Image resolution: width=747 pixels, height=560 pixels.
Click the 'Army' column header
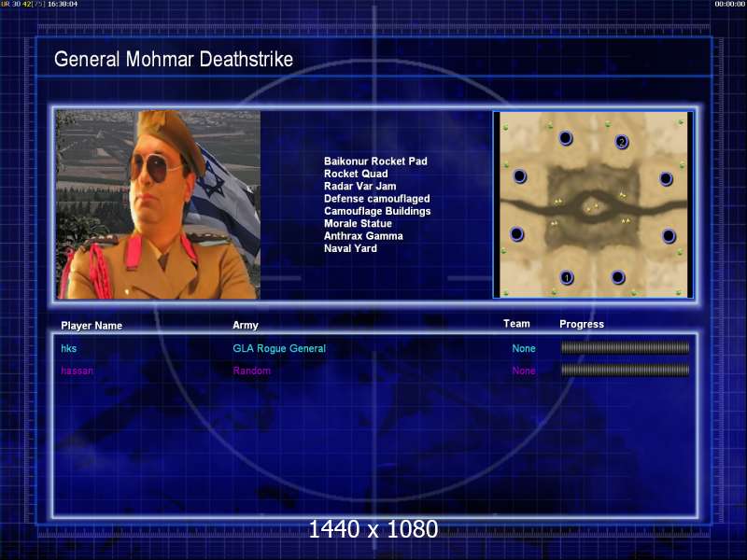tap(246, 325)
